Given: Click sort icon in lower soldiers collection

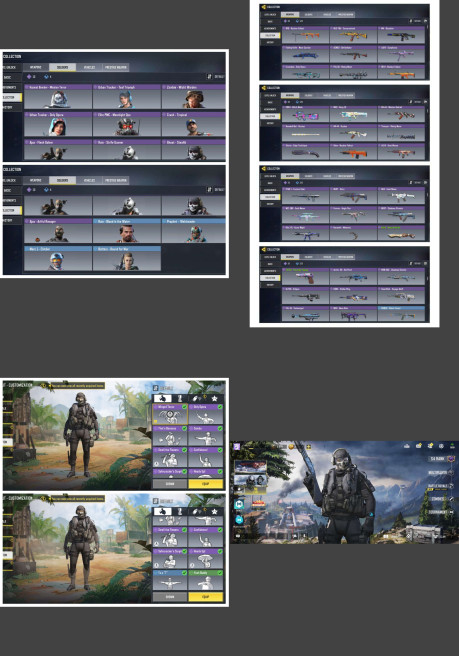Looking at the screenshot, I should (x=209, y=190).
